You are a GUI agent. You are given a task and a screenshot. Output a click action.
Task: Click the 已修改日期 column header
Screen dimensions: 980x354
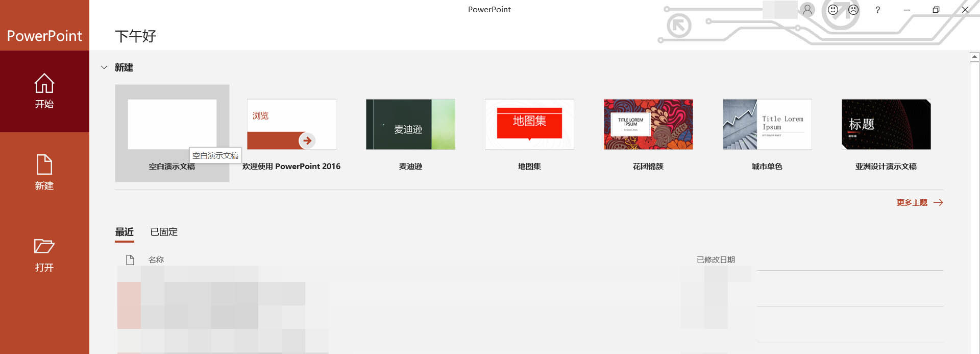716,260
